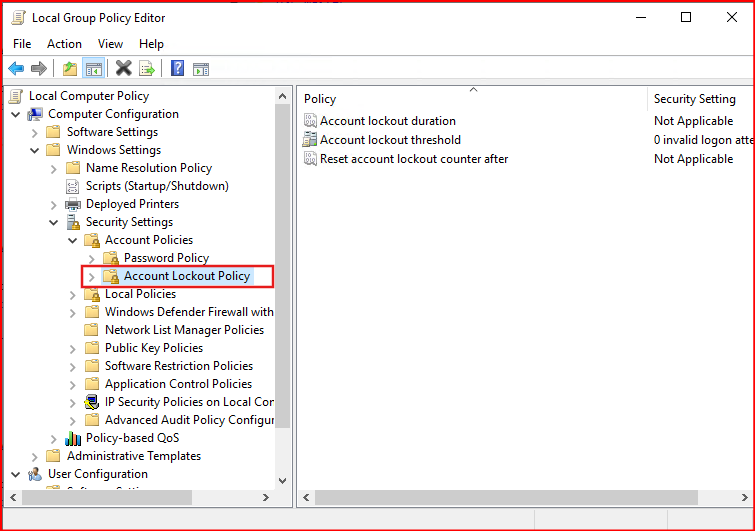Screen dimensions: 755x531
Task: Collapse the Security Settings tree node
Action: pyautogui.click(x=53, y=222)
